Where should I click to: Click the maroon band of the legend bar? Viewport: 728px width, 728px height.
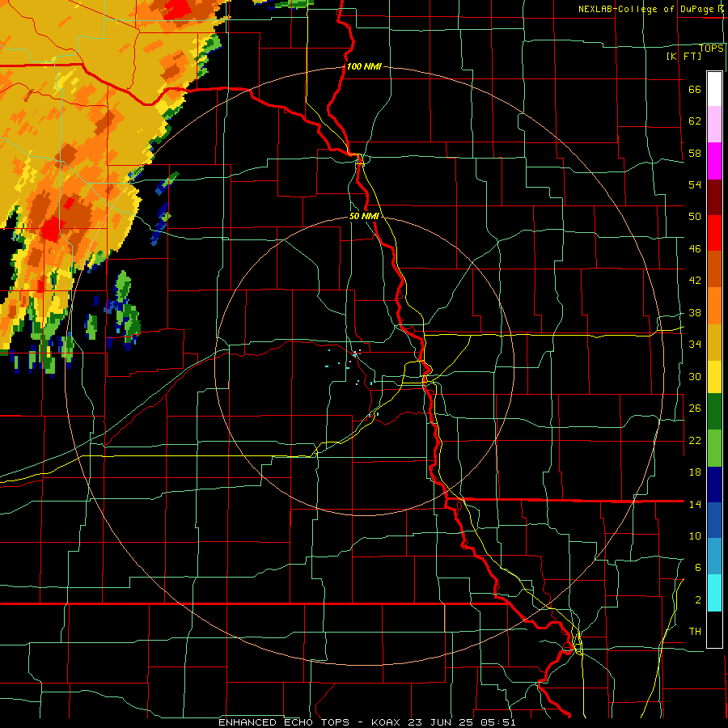(714, 197)
